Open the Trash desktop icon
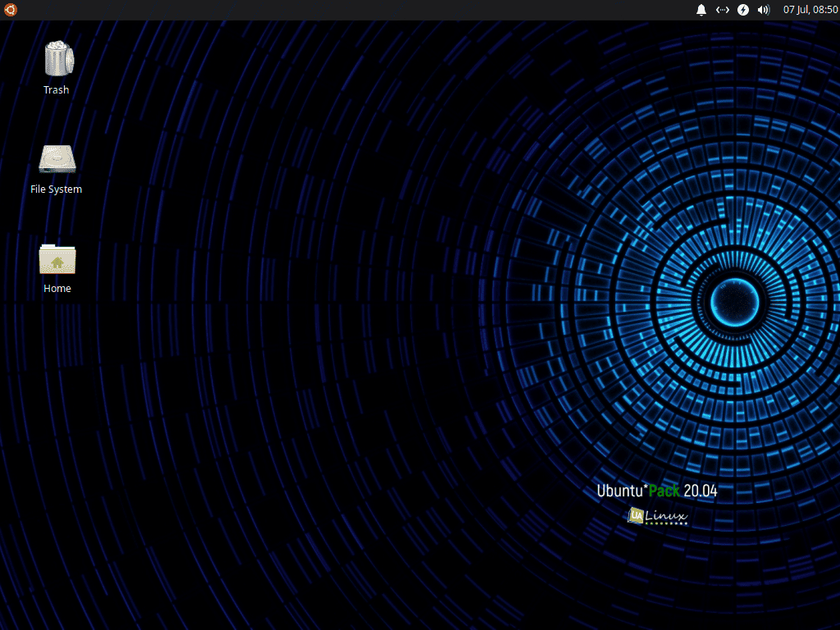Viewport: 840px width, 630px height. [58, 58]
